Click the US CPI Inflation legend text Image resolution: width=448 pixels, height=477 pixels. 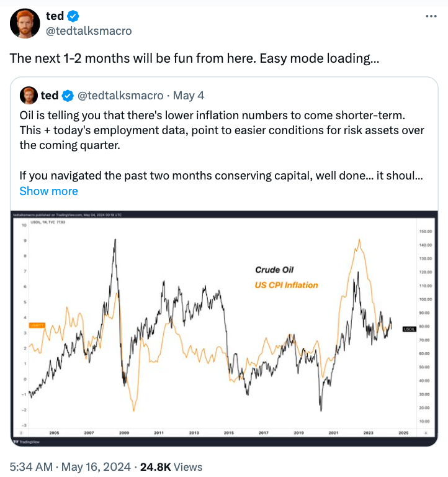point(286,285)
